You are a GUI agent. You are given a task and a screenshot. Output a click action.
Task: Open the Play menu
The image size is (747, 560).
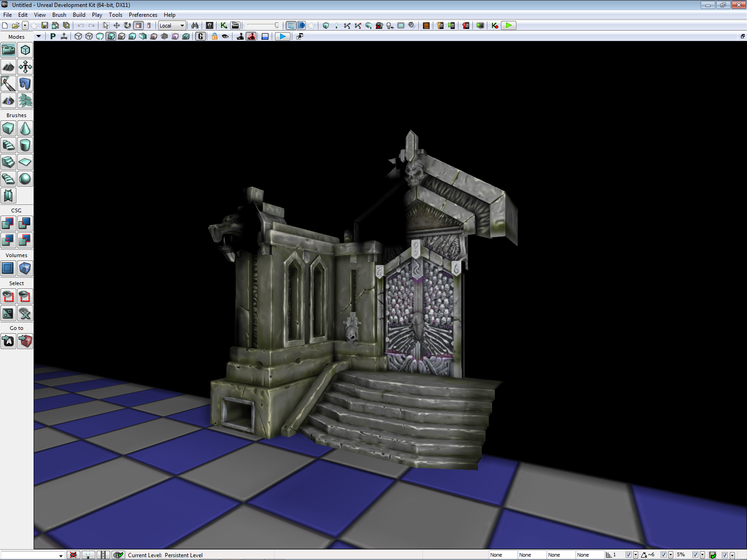97,15
